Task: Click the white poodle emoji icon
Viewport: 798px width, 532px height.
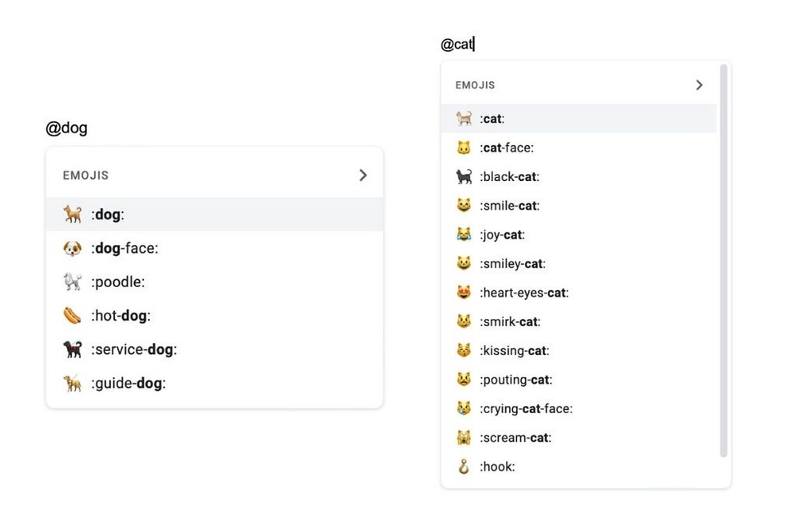Action: click(73, 282)
